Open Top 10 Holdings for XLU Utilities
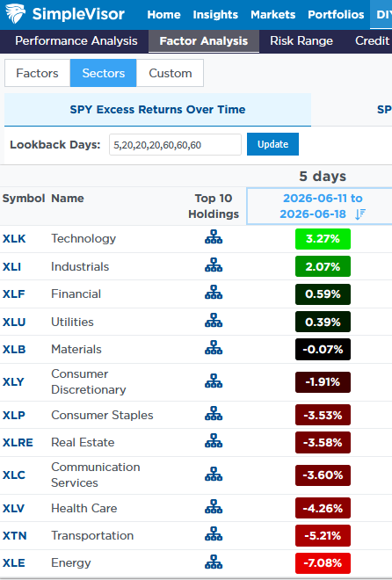 [x=214, y=321]
